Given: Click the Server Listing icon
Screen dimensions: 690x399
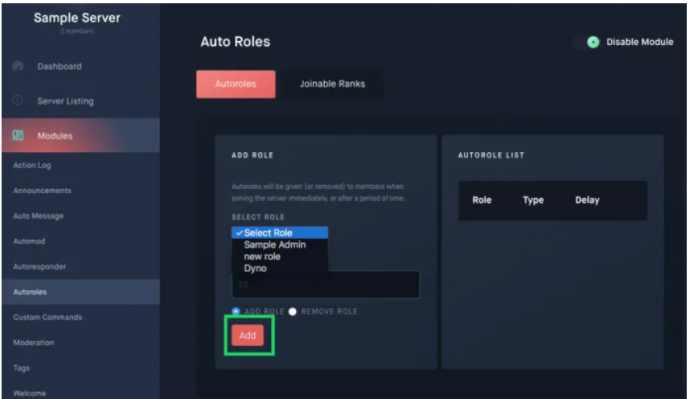Looking at the screenshot, I should tap(18, 100).
